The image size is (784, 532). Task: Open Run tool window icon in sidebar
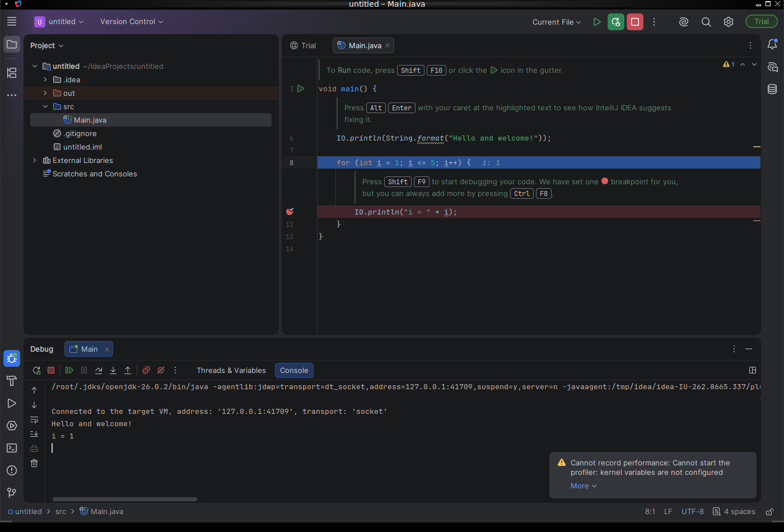pyautogui.click(x=12, y=403)
